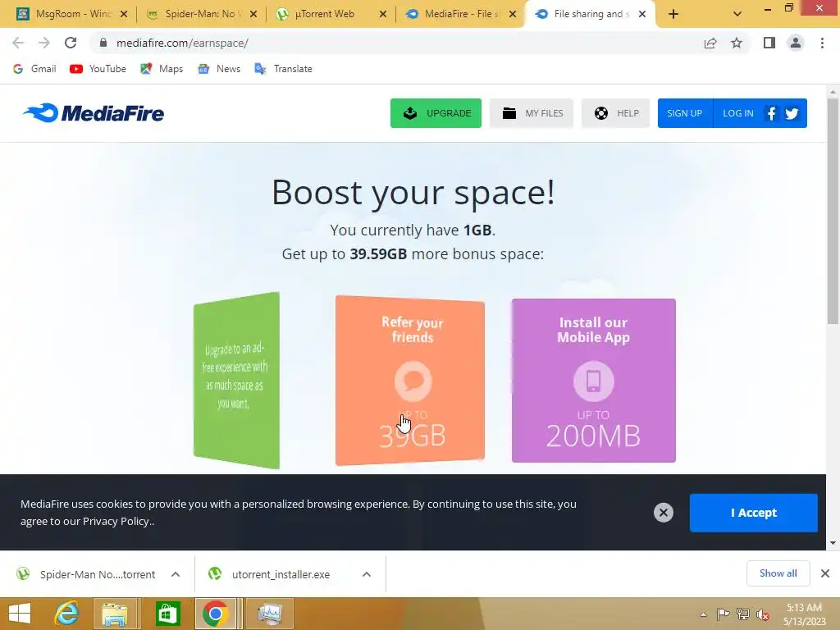Open a new tab with plus
This screenshot has height=630, width=840.
pos(673,14)
